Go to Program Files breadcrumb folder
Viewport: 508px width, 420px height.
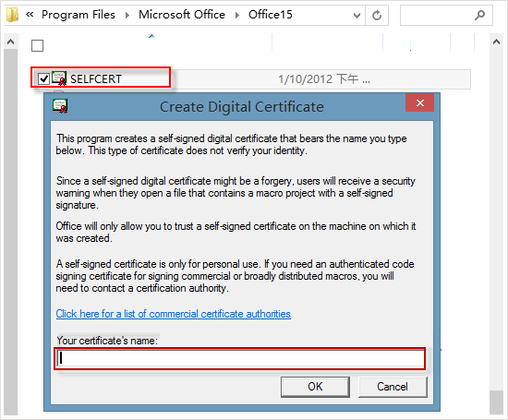pyautogui.click(x=79, y=15)
